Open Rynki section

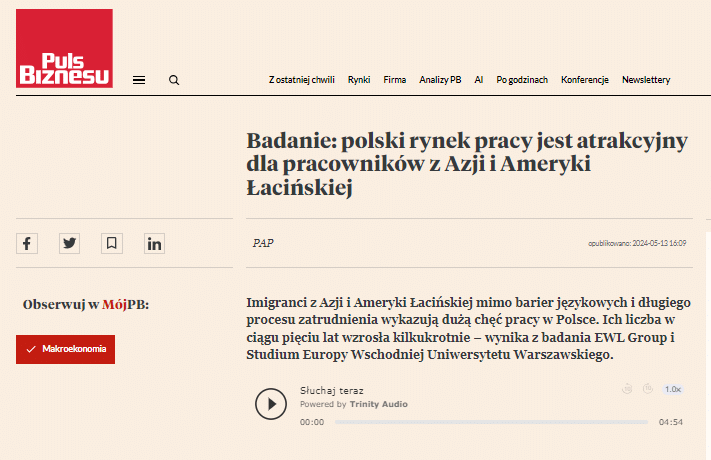click(x=359, y=80)
